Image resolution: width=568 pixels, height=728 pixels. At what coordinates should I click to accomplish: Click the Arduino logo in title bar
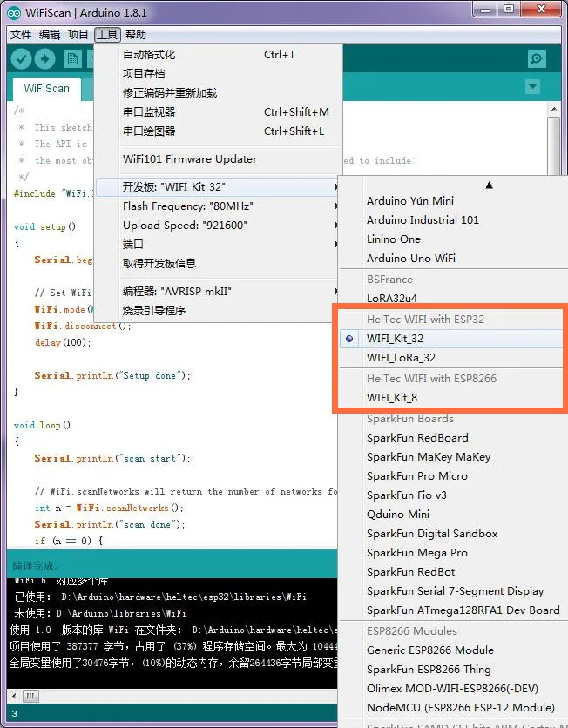pyautogui.click(x=14, y=13)
